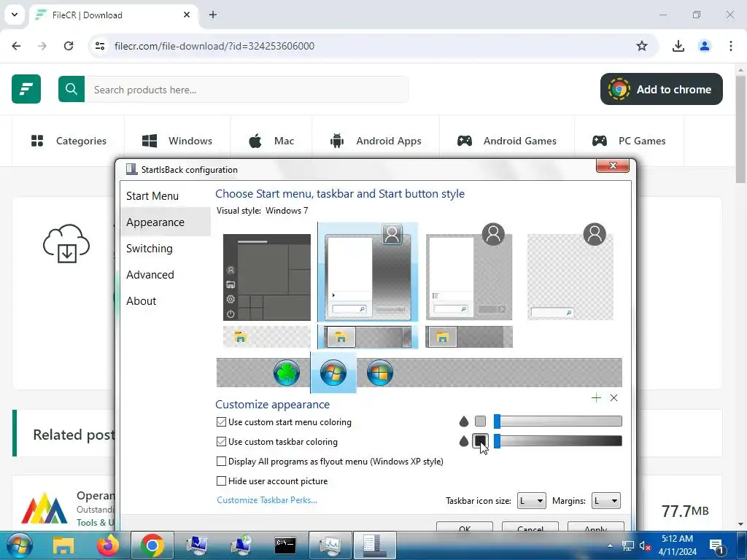Adjust the taskbar color opacity slider

click(558, 441)
